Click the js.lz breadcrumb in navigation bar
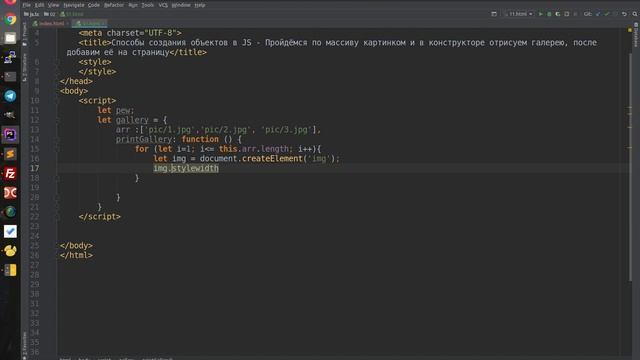Viewport: 640px width, 360px height. click(32, 14)
